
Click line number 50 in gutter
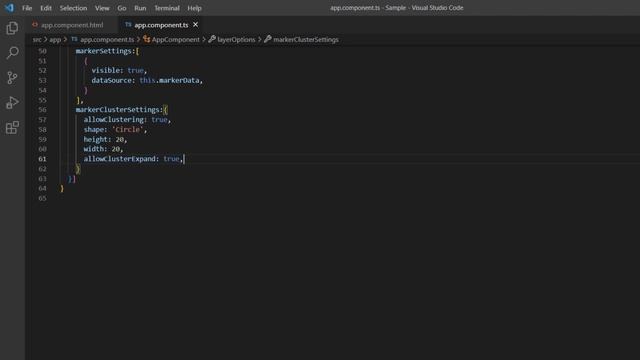click(x=42, y=51)
